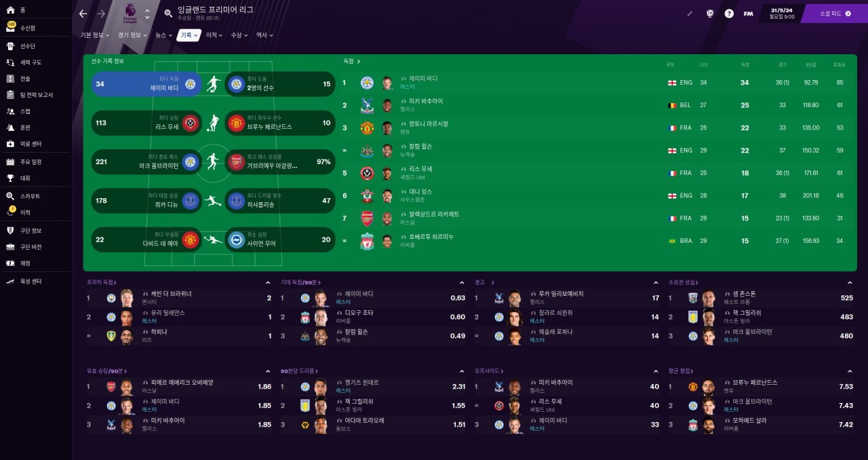Click the FM menu logo
868x460 pixels.
(x=748, y=14)
